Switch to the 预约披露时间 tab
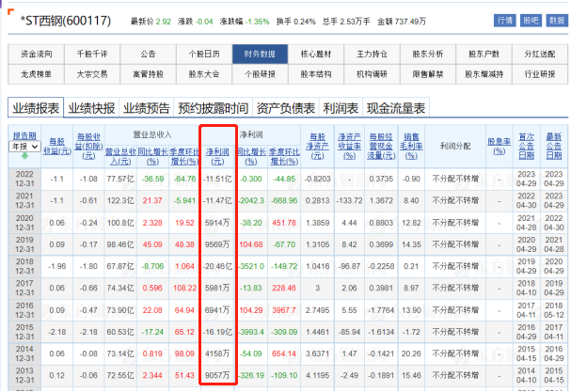This screenshot has width=571, height=392. pyautogui.click(x=213, y=108)
